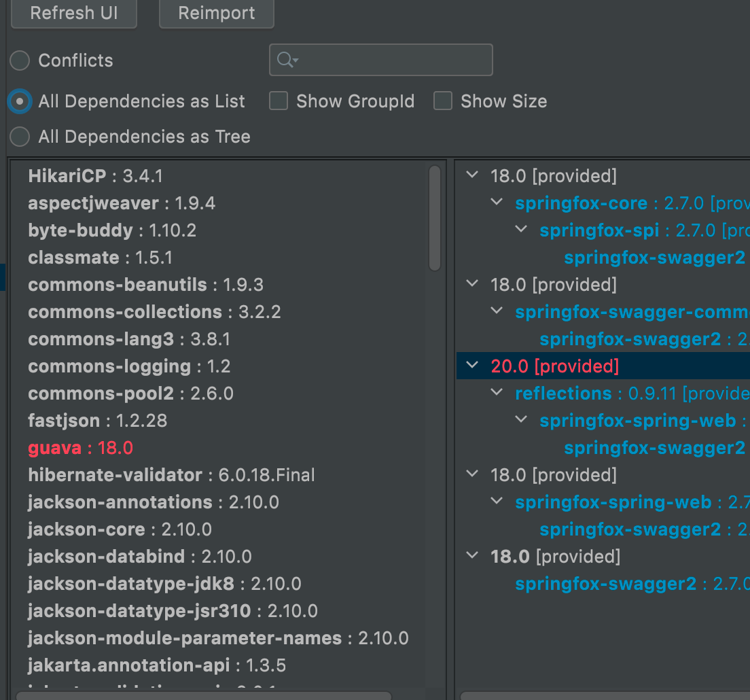Select the jackson-datatype-jsr310 : 2.10.0 dependency
Image resolution: width=750 pixels, height=700 pixels.
pyautogui.click(x=173, y=611)
